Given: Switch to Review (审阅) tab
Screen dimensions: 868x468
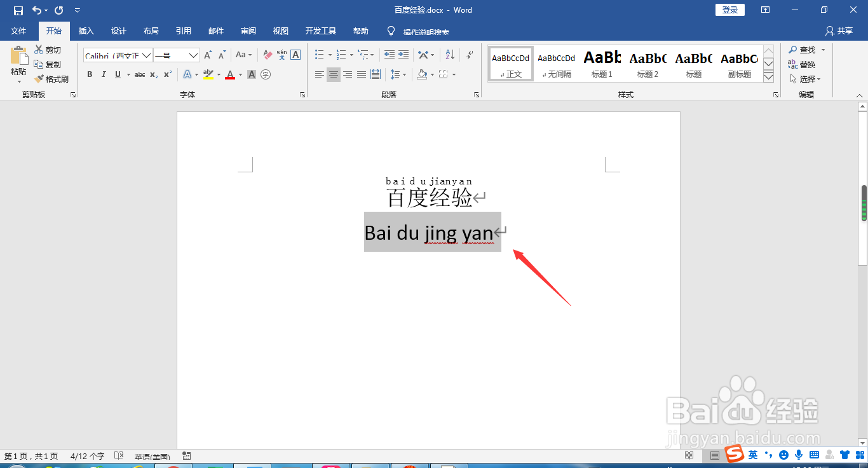Looking at the screenshot, I should [248, 31].
